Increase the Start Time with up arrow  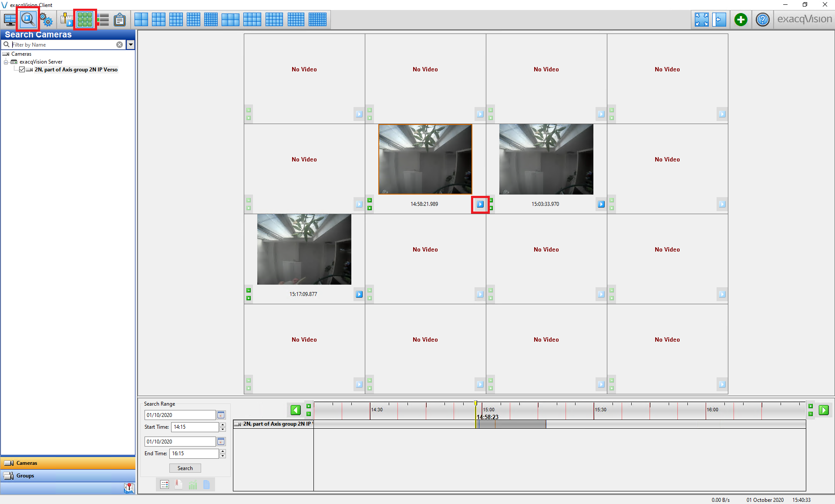pos(223,424)
